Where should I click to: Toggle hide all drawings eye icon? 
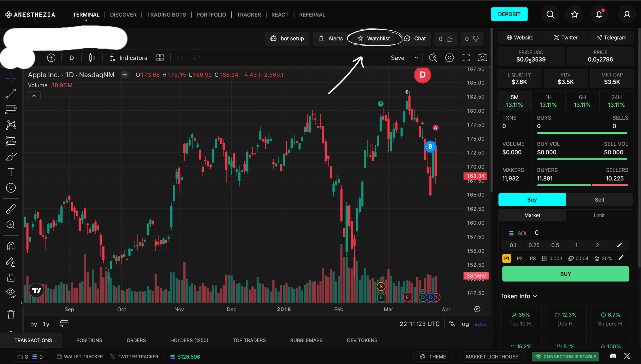click(x=11, y=293)
